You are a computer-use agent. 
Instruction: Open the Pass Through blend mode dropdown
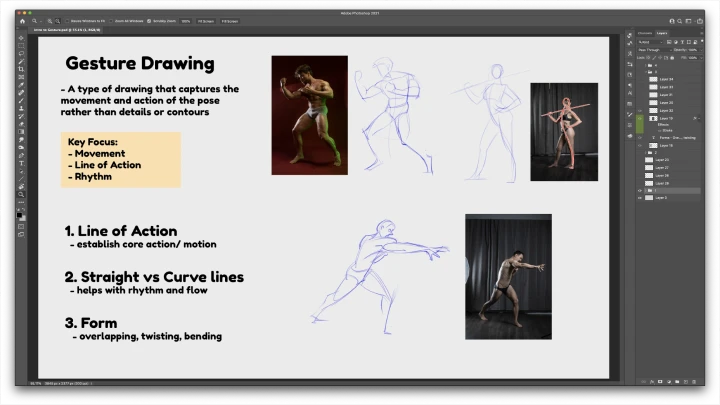coord(655,50)
